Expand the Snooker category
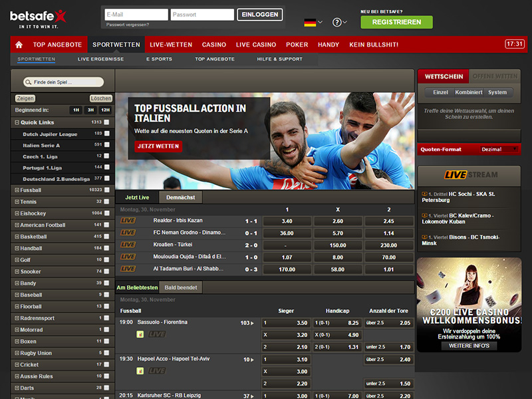The height and width of the screenshot is (399, 532). coord(17,272)
